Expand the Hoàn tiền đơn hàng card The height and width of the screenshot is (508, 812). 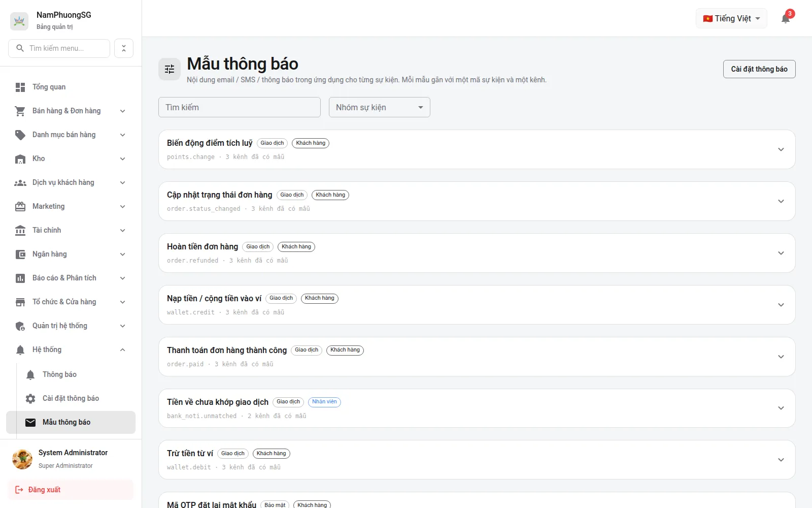tap(781, 253)
